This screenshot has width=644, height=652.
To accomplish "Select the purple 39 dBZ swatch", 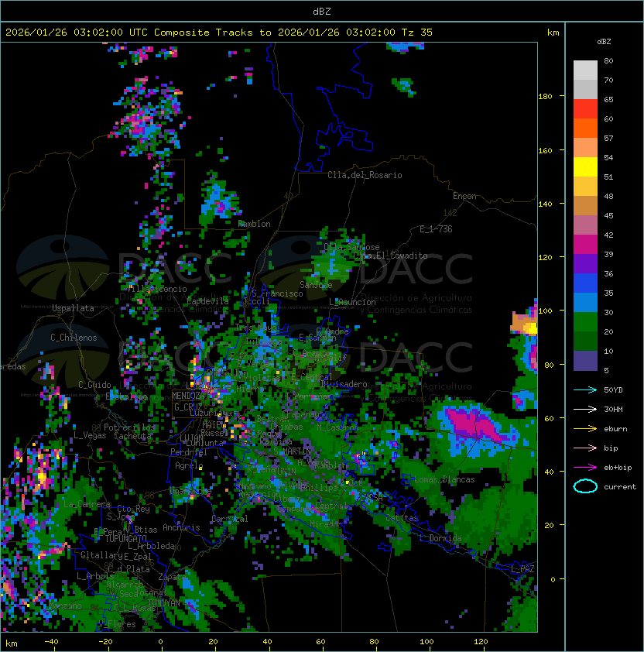I will click(x=585, y=263).
